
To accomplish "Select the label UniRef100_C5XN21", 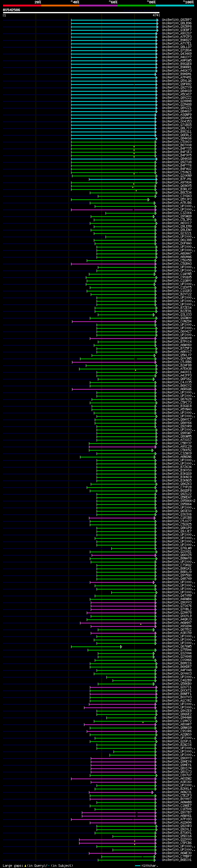I will click(177, 172).
